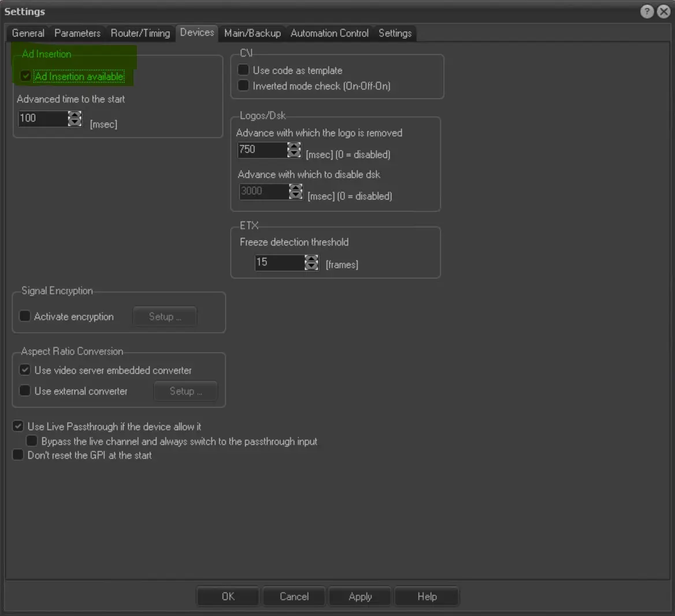The image size is (675, 616).
Task: Click the spinner arrows for Advanced time to start
Action: click(x=75, y=118)
